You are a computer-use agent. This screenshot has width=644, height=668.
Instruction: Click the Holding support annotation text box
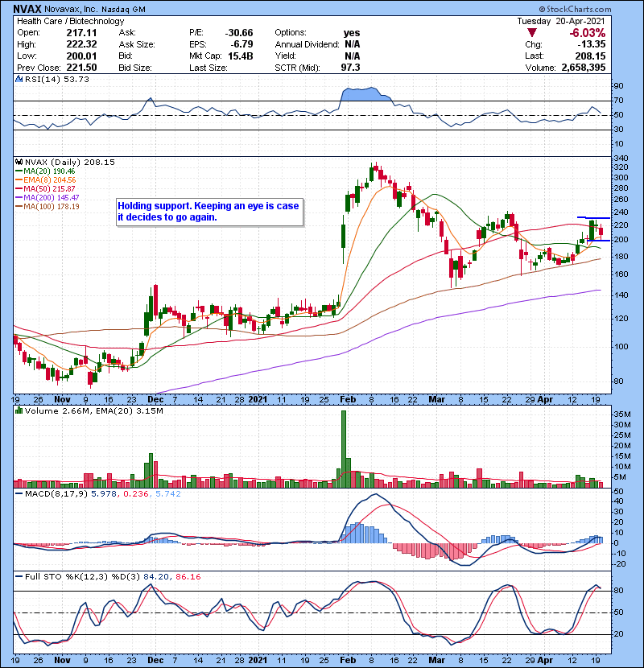click(x=209, y=212)
